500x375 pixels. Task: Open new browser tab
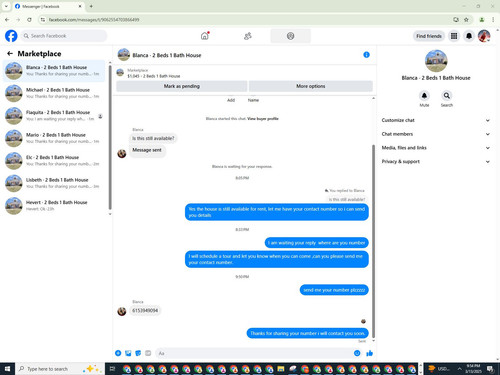tap(91, 6)
